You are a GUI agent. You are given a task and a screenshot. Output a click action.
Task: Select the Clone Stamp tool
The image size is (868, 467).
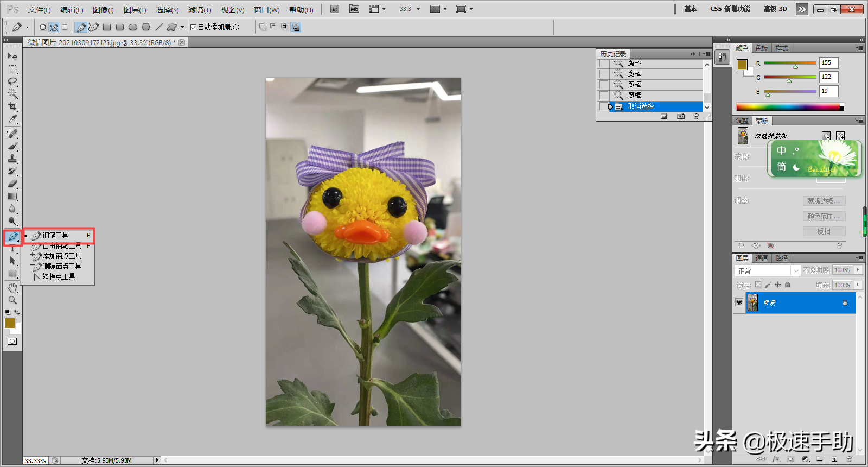(x=12, y=159)
